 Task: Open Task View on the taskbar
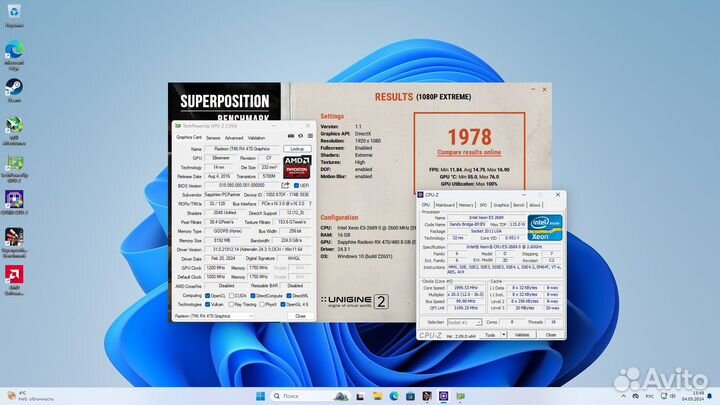[360, 396]
